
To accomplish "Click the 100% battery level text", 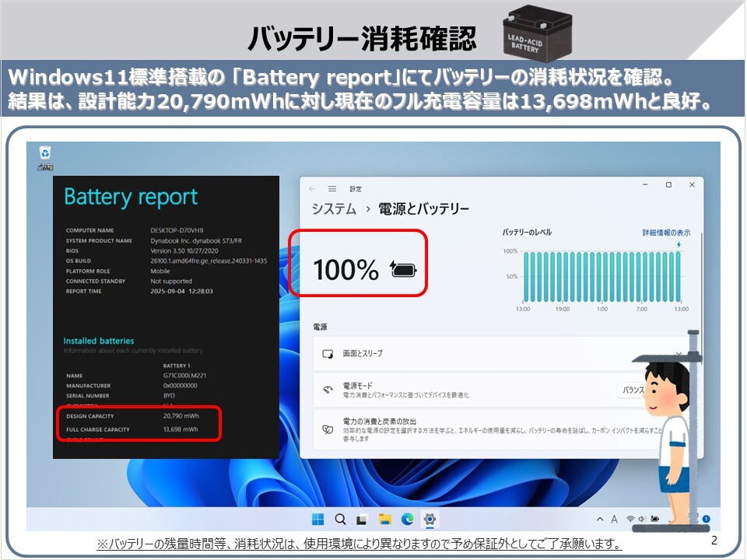I will coord(345,270).
